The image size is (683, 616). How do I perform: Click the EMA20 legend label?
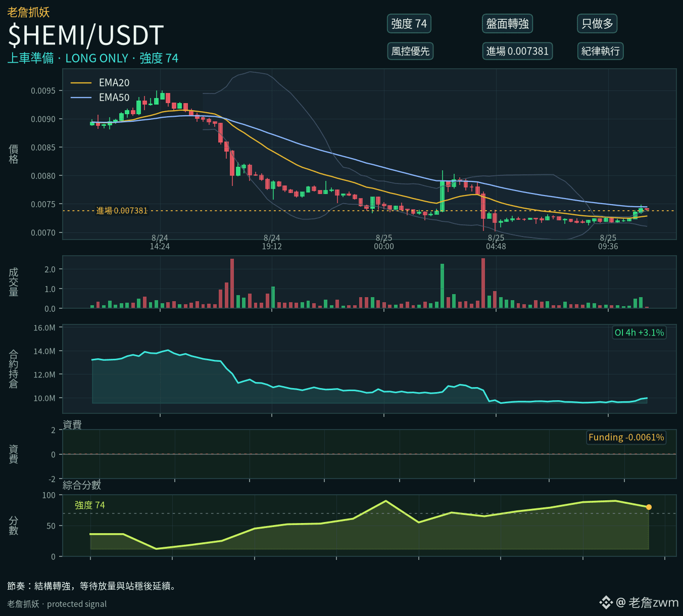point(114,83)
